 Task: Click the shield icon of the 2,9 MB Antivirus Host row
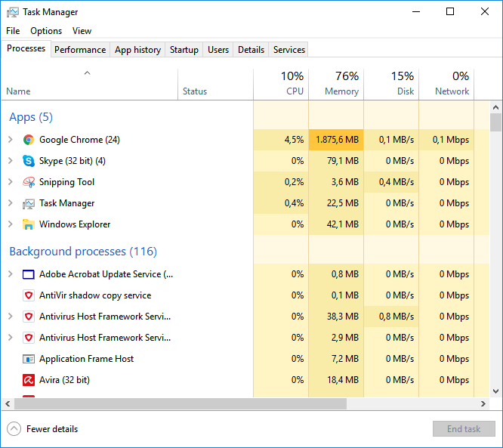coord(29,338)
